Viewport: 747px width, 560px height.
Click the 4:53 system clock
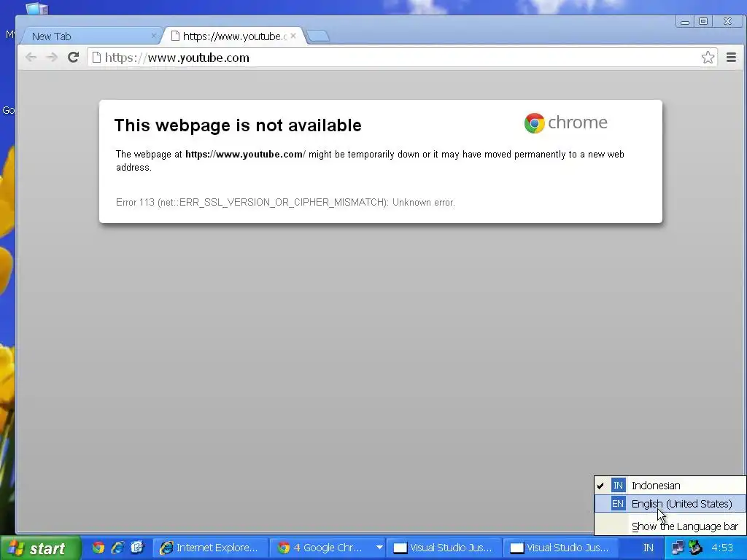click(722, 548)
